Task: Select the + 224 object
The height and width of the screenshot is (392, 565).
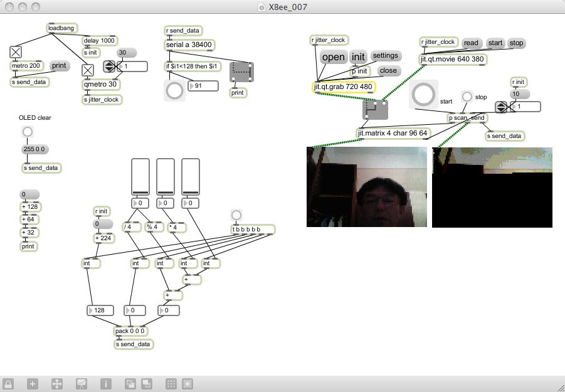Action: coord(104,238)
